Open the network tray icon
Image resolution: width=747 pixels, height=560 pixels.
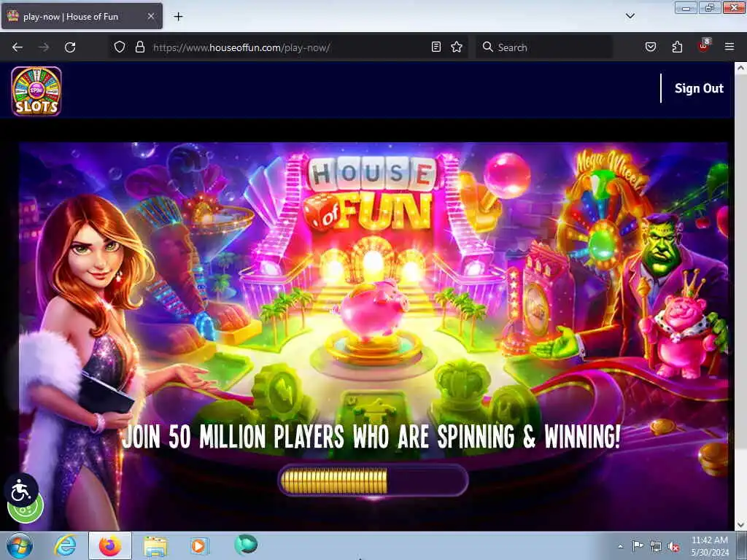tap(656, 546)
